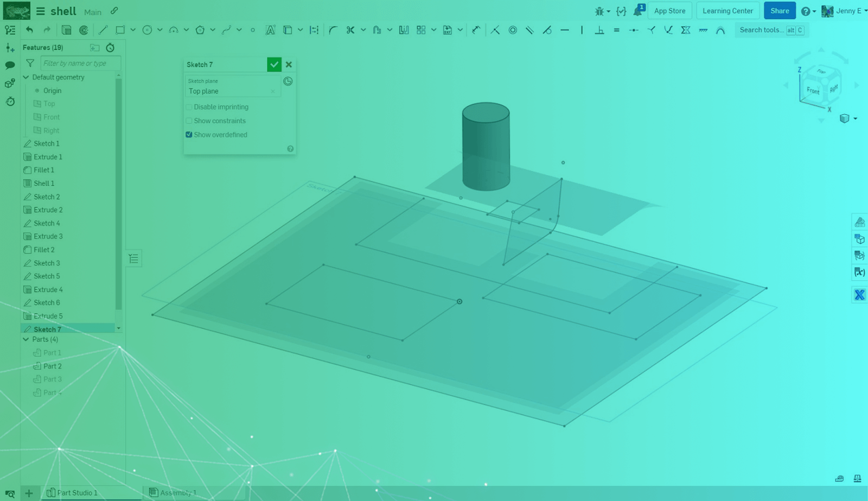
Task: Collapse the Default geometry group
Action: (26, 78)
